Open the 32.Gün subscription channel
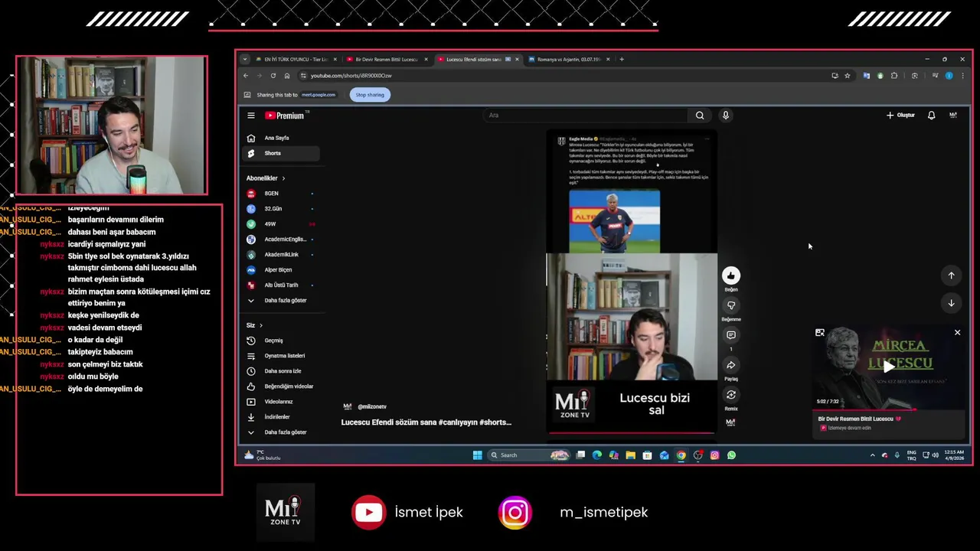 [282, 209]
